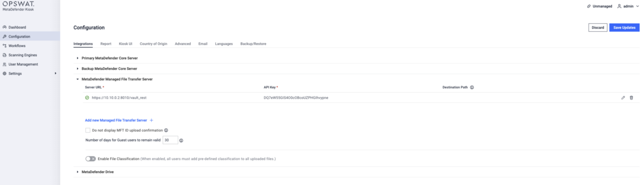The height and width of the screenshot is (185, 644).
Task: Click the Settings gear icon
Action: (x=4, y=73)
